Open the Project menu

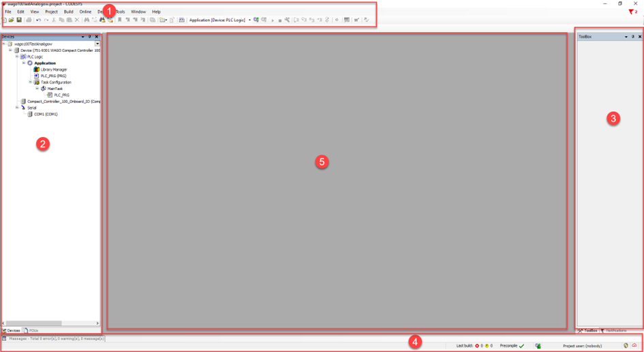51,12
